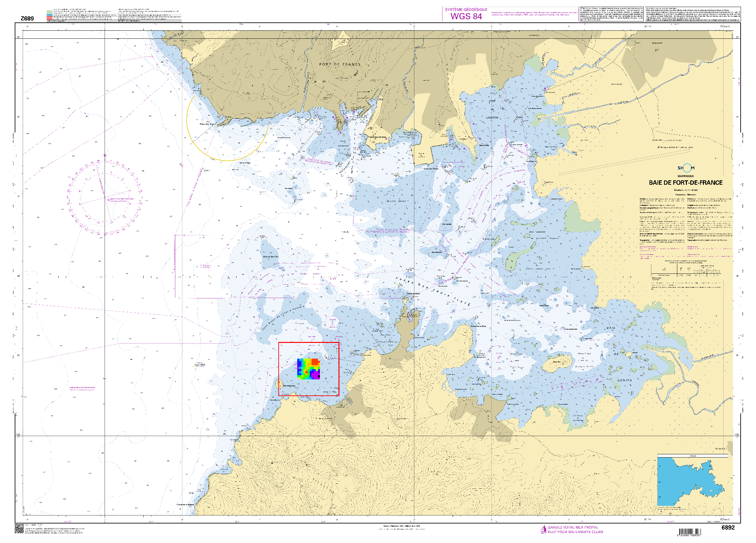Click the black cell in the colored grid
Viewport: 756px width, 543px height.
(319, 377)
